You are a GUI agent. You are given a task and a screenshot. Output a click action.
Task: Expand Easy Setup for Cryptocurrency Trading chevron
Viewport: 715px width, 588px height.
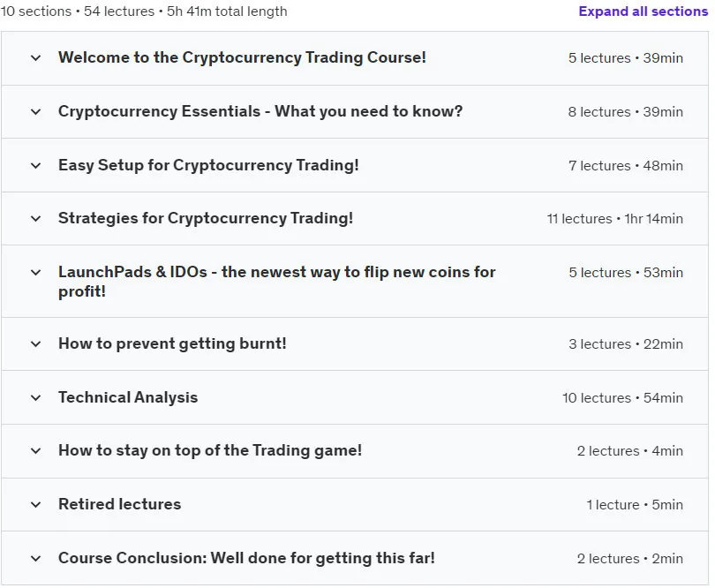(35, 166)
